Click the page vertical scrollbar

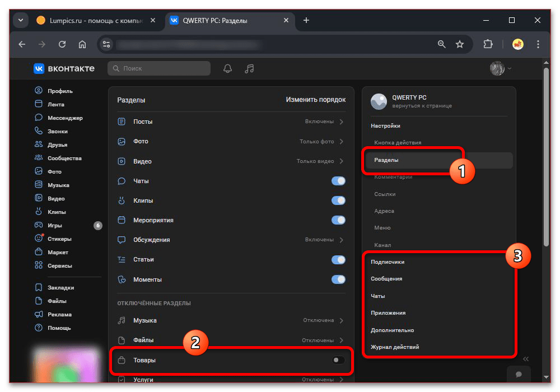547,157
